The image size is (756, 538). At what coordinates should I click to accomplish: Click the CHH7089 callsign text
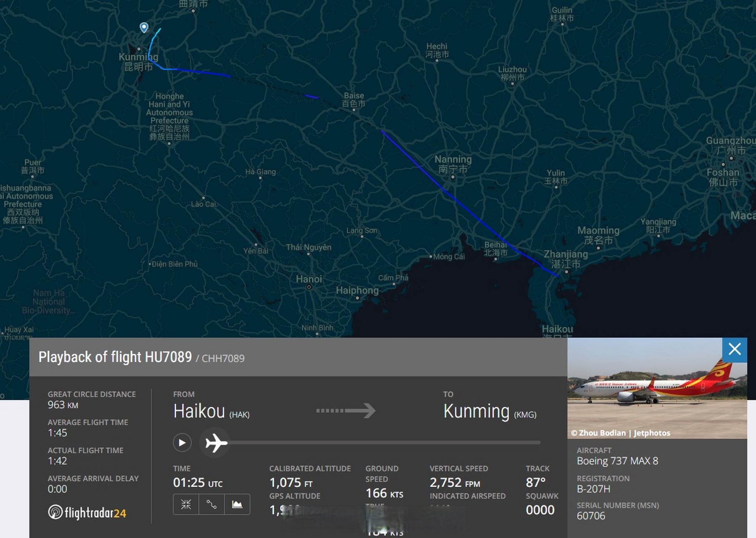click(223, 359)
